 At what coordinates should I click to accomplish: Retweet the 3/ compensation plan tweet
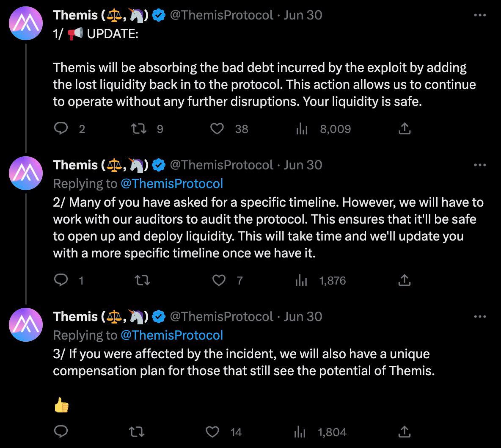[x=136, y=432]
